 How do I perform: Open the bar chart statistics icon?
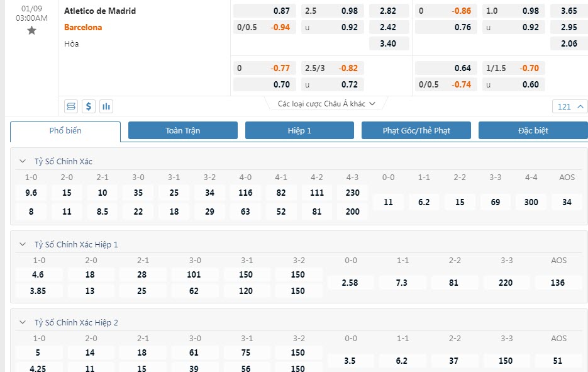pos(106,106)
